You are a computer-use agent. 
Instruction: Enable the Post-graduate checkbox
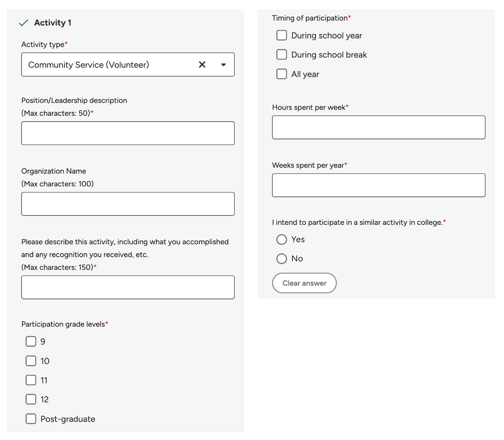[31, 419]
